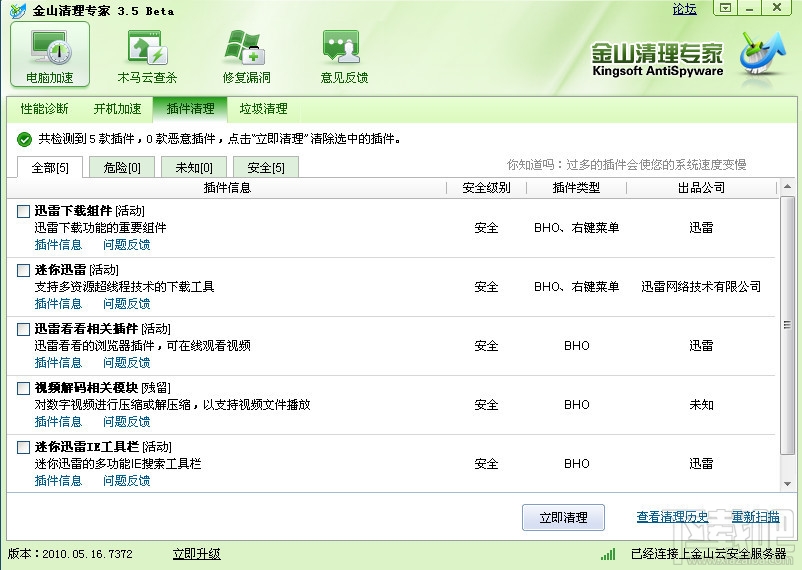Click the 出品公司 column header
This screenshot has width=802, height=570.
click(701, 188)
